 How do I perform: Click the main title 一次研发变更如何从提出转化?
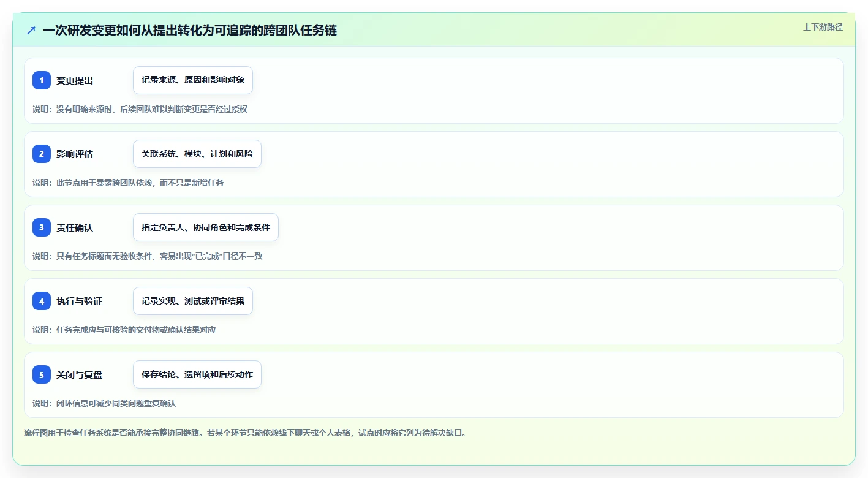pos(190,30)
